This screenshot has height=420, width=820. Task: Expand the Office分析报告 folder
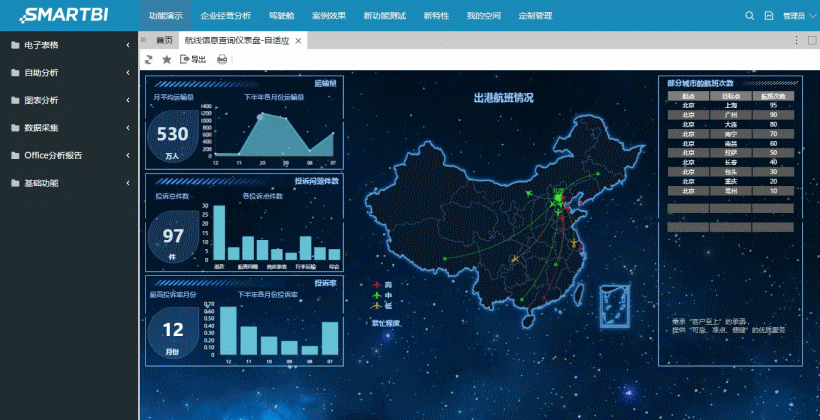coord(68,155)
